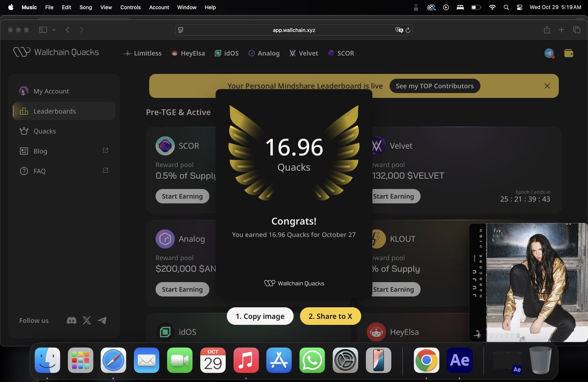Open the Apple menu

[x=11, y=7]
